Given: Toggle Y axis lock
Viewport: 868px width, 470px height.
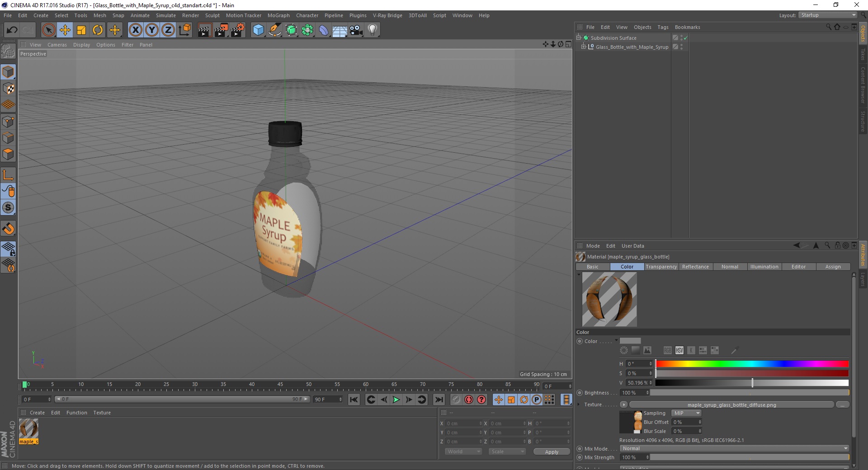Looking at the screenshot, I should click(152, 30).
